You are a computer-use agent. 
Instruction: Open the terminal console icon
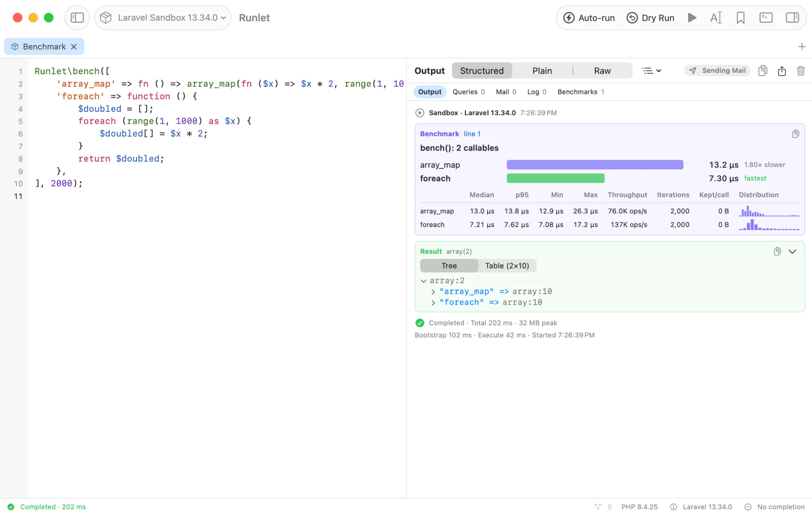766,18
